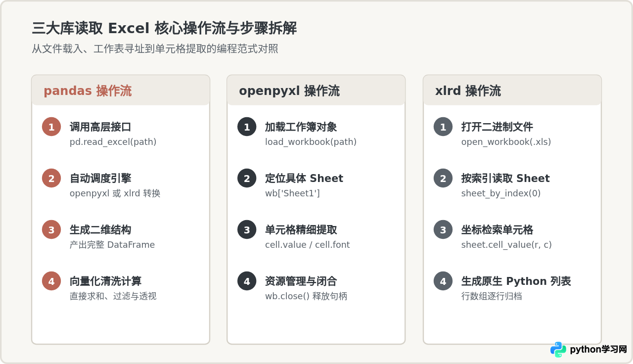Click the 调用高层接口 step title
The width and height of the screenshot is (633, 364).
point(100,127)
